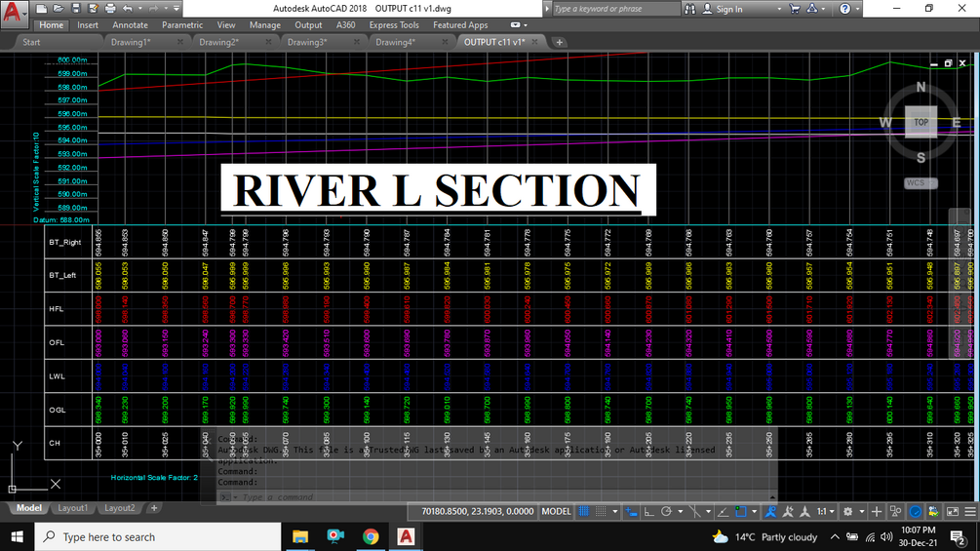The width and height of the screenshot is (980, 551).
Task: Click the Autodesk Exchange triangle icon
Action: point(812,9)
